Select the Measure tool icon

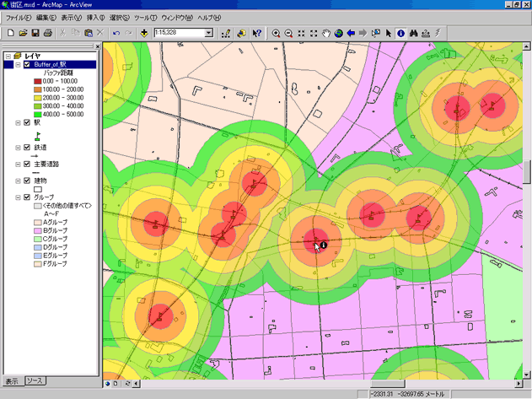[x=426, y=33]
